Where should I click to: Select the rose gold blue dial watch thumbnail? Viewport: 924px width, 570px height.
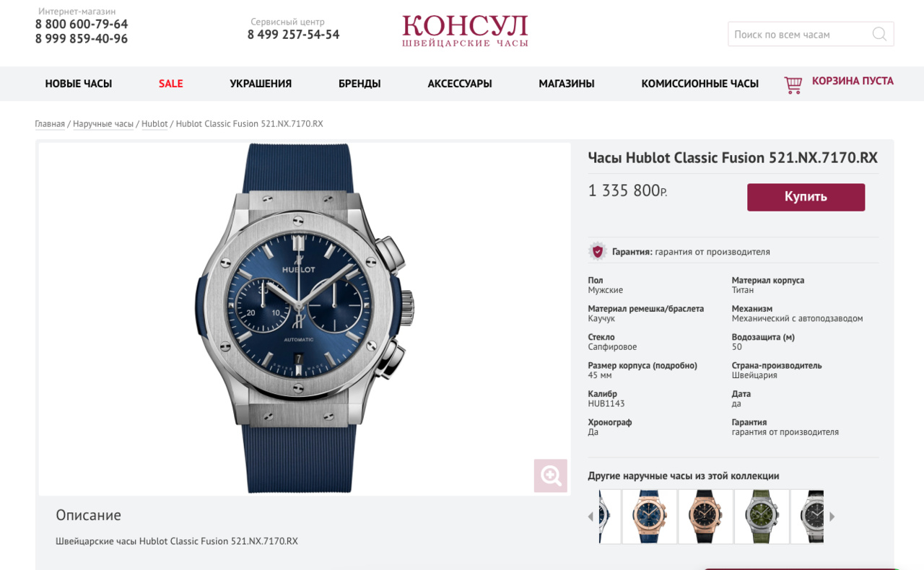pos(650,517)
